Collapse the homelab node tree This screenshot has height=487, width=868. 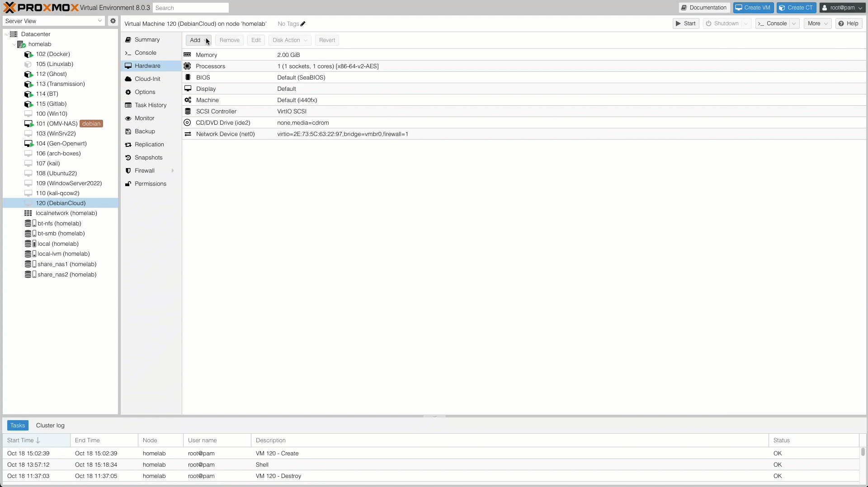pyautogui.click(x=14, y=44)
